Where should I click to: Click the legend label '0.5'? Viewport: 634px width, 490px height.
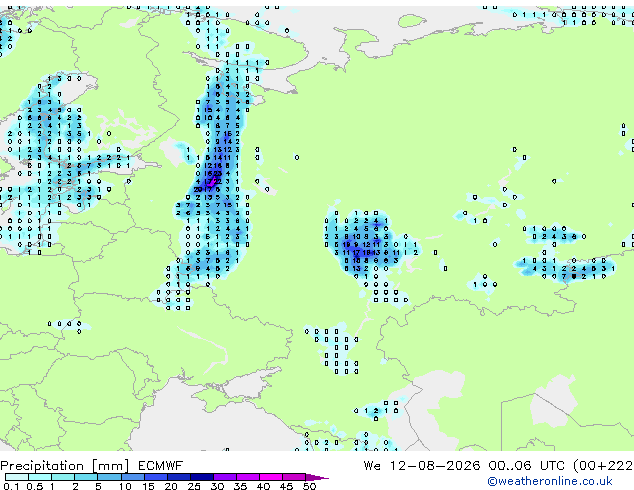point(35,486)
